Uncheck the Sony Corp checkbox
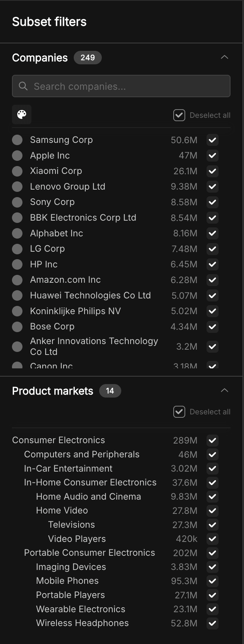The width and height of the screenshot is (244, 644). pyautogui.click(x=213, y=202)
